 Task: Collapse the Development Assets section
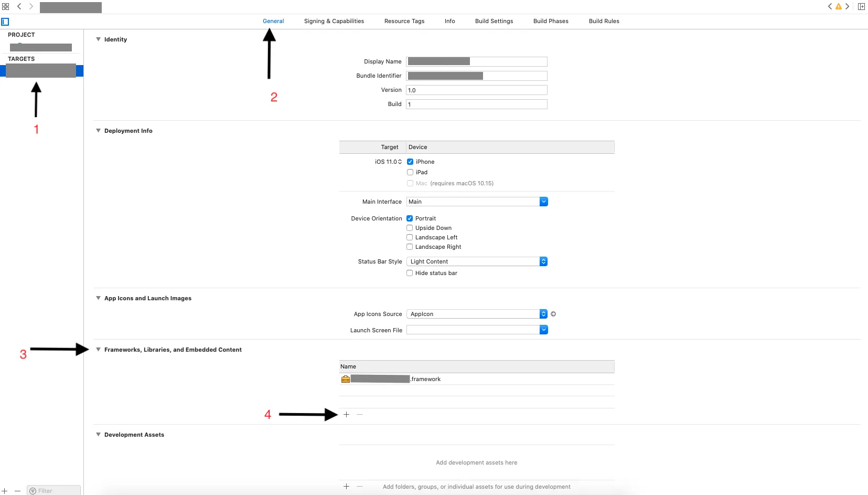(98, 435)
